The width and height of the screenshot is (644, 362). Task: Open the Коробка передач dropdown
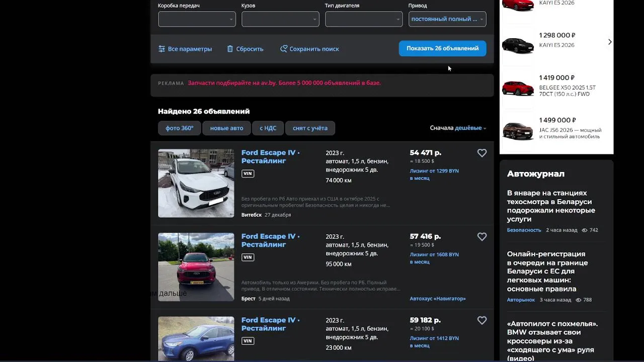click(197, 19)
